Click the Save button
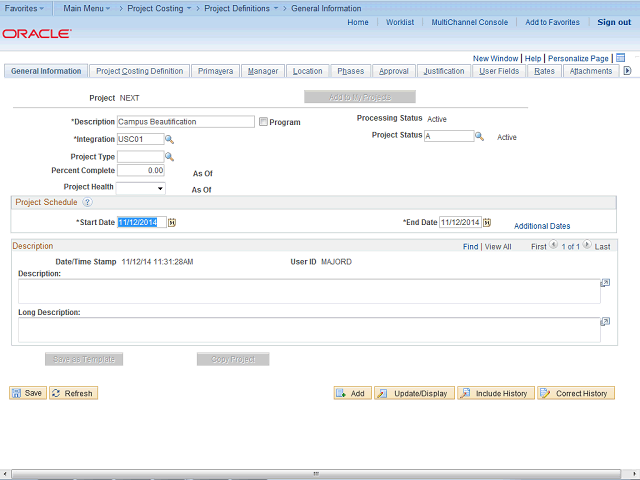Viewport: 640px width, 480px height. (27, 393)
